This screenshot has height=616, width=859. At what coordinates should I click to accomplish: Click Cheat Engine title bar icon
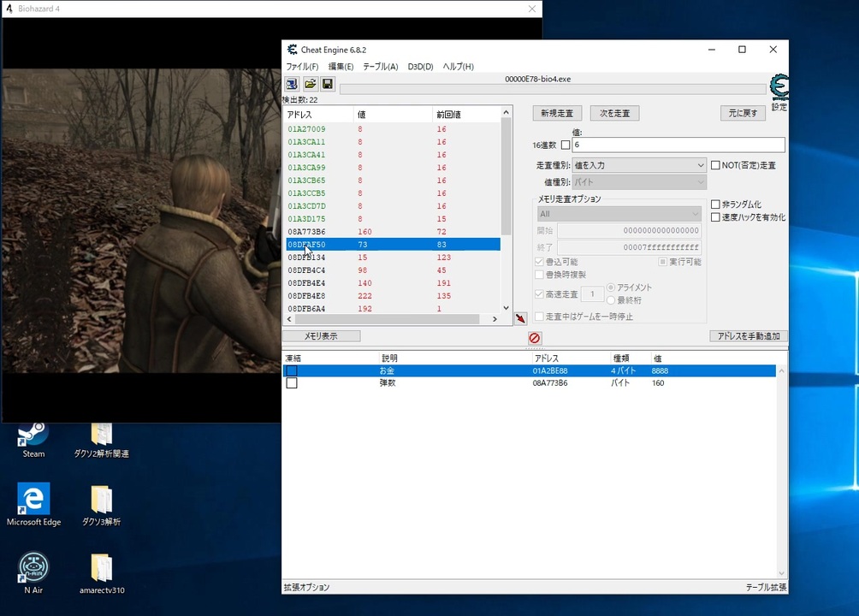(293, 50)
